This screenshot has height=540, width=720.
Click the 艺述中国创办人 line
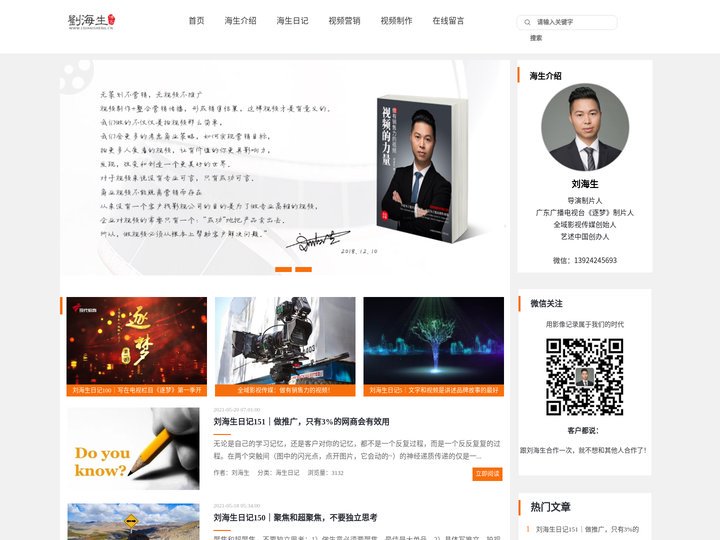585,236
